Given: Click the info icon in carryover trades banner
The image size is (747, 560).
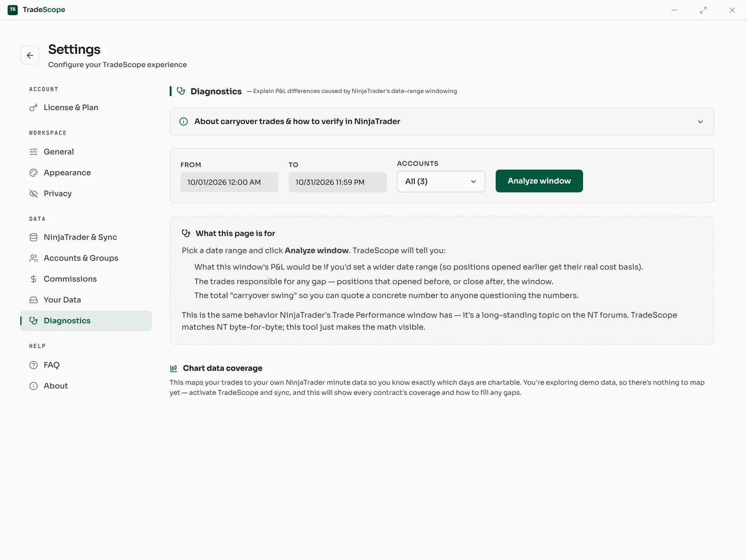Looking at the screenshot, I should click(184, 121).
